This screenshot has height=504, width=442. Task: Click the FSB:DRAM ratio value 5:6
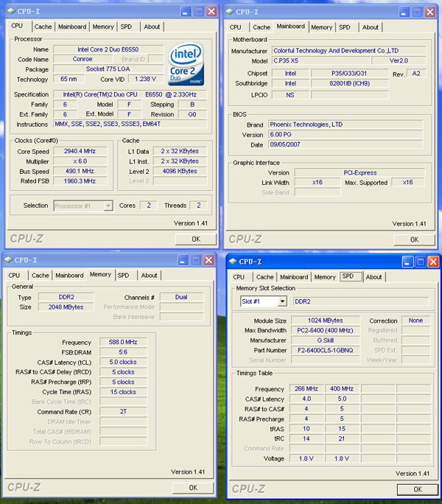pos(123,352)
